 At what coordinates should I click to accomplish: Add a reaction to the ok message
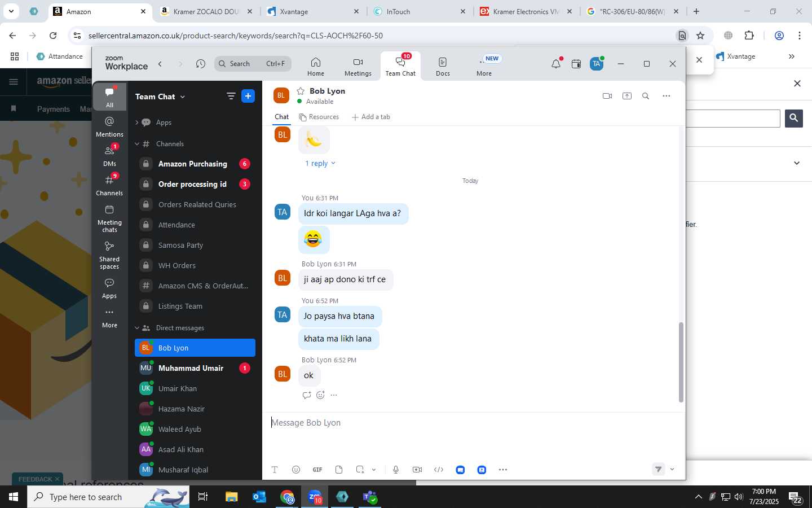click(x=320, y=395)
